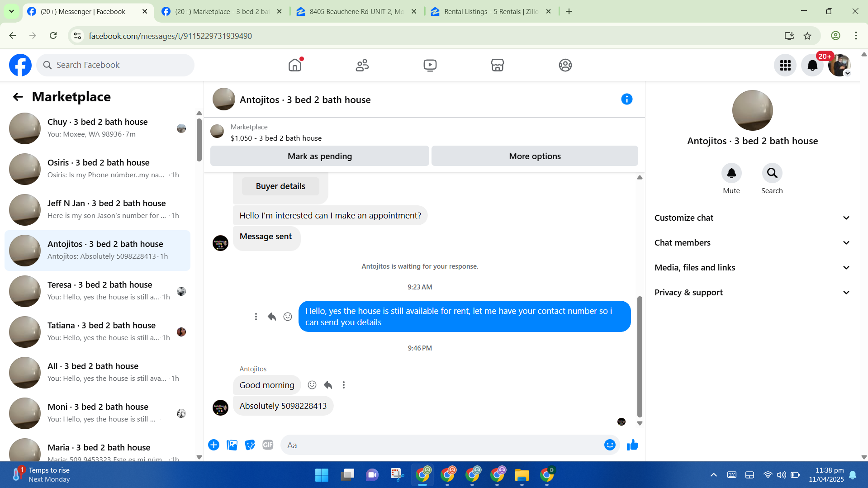The image size is (868, 488).
Task: Open the 'All' 3 bed 2 bath conversation
Action: coord(97,373)
